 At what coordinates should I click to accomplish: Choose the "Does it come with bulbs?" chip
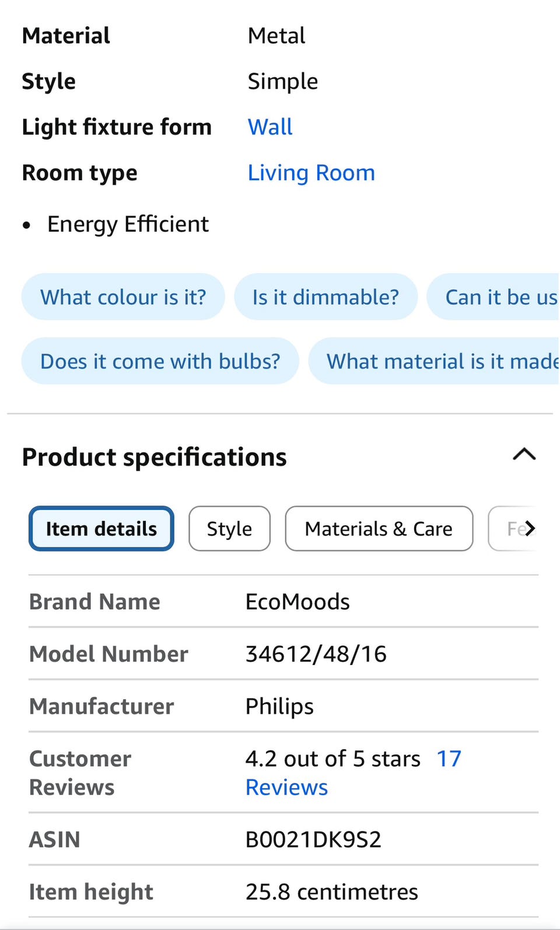coord(160,361)
